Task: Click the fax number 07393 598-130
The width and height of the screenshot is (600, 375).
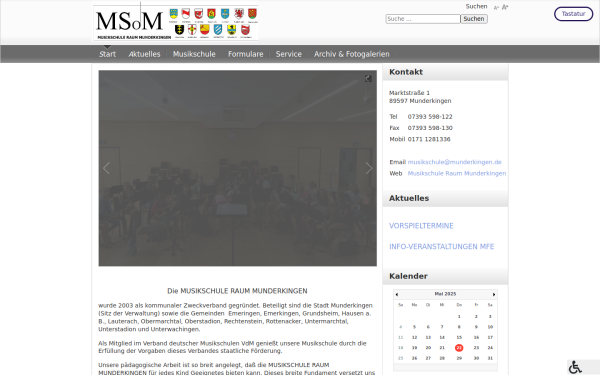Action: click(x=430, y=128)
